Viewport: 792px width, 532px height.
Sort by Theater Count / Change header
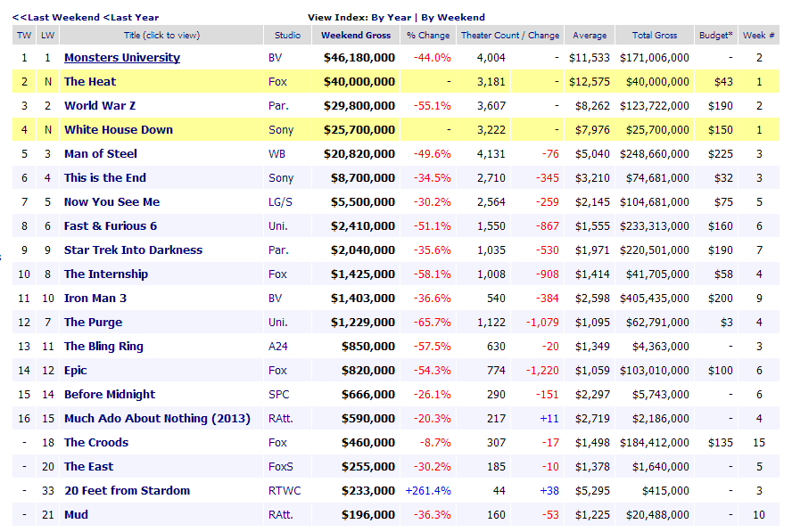510,36
